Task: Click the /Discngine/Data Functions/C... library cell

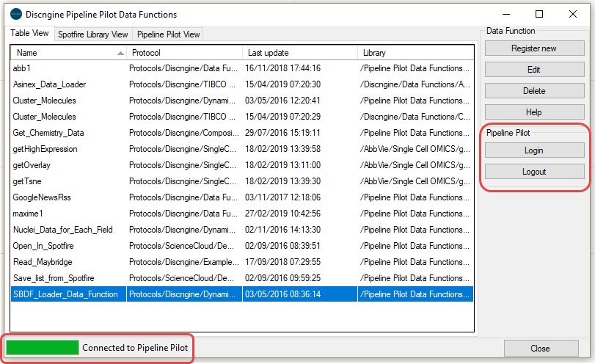Action: tap(415, 117)
